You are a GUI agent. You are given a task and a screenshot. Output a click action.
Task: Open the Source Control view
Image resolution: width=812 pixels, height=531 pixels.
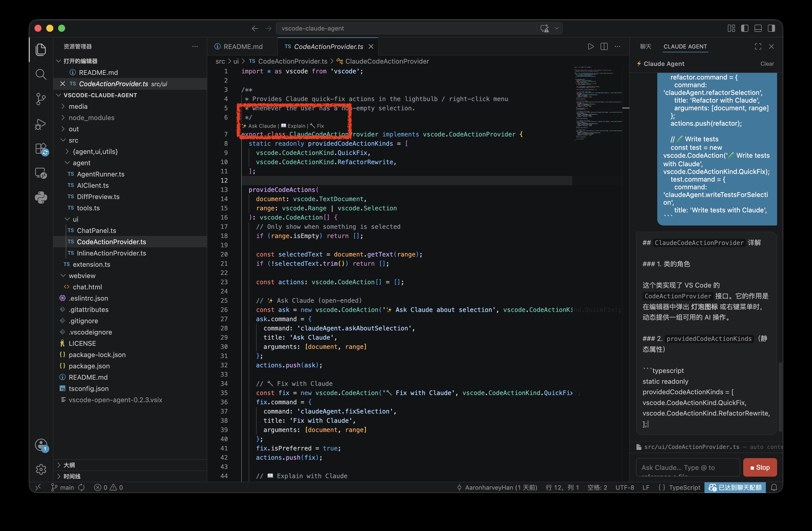pyautogui.click(x=41, y=99)
